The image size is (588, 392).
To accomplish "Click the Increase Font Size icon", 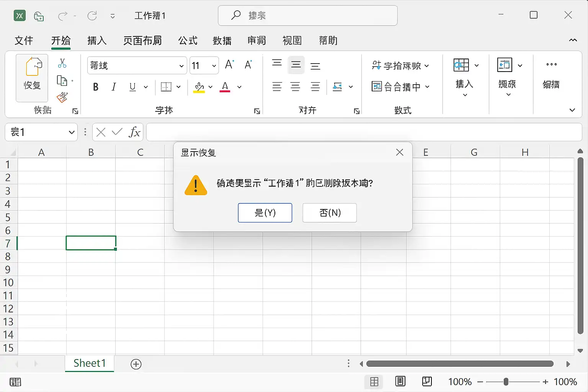I will pos(229,65).
